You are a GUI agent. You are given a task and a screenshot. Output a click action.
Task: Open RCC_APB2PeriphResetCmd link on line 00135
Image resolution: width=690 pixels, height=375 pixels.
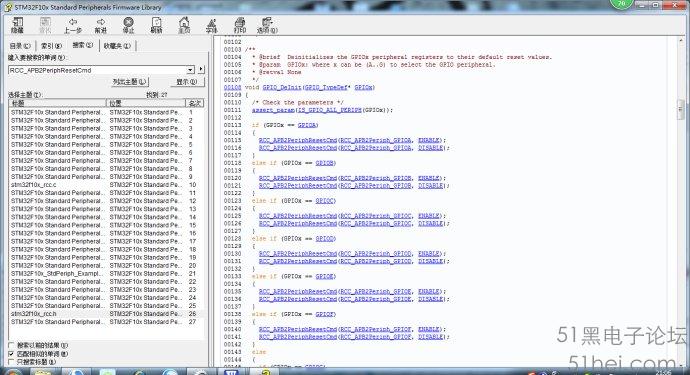pos(298,291)
